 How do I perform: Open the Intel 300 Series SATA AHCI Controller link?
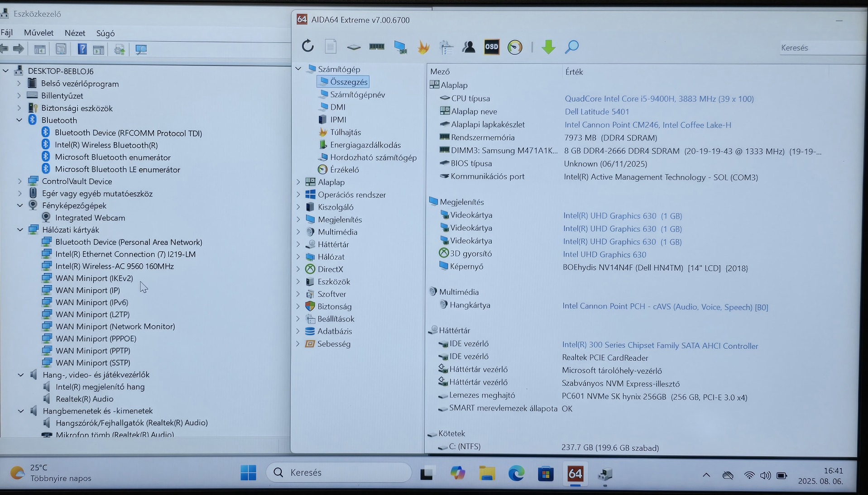click(660, 346)
